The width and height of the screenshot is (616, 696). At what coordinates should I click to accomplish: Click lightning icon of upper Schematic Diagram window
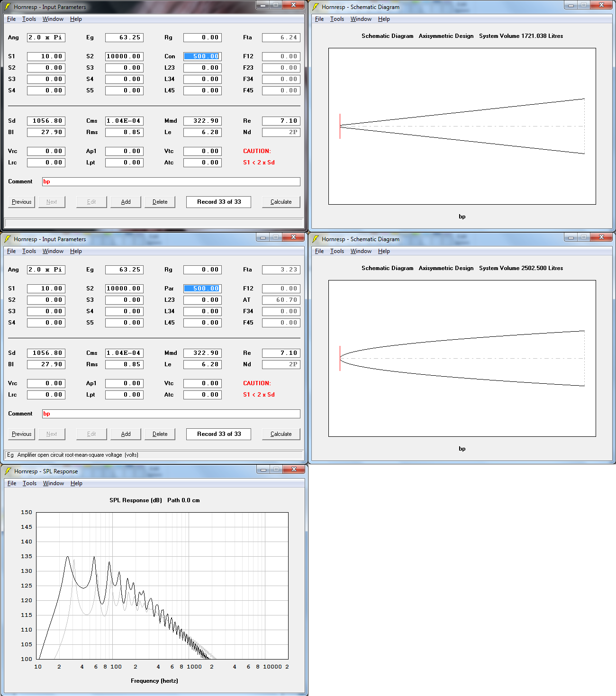click(x=316, y=7)
